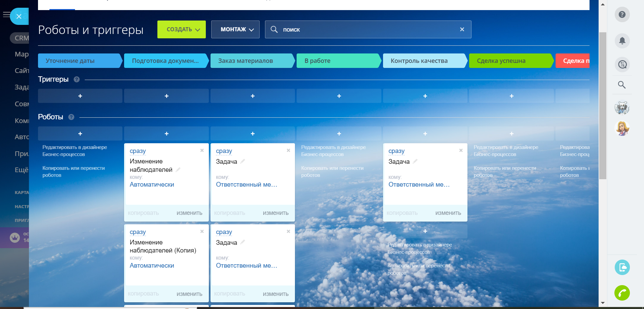Viewport: 644px width, 309px height.
Task: Delete the top Задача robot in Заказ материалов
Action: click(288, 150)
